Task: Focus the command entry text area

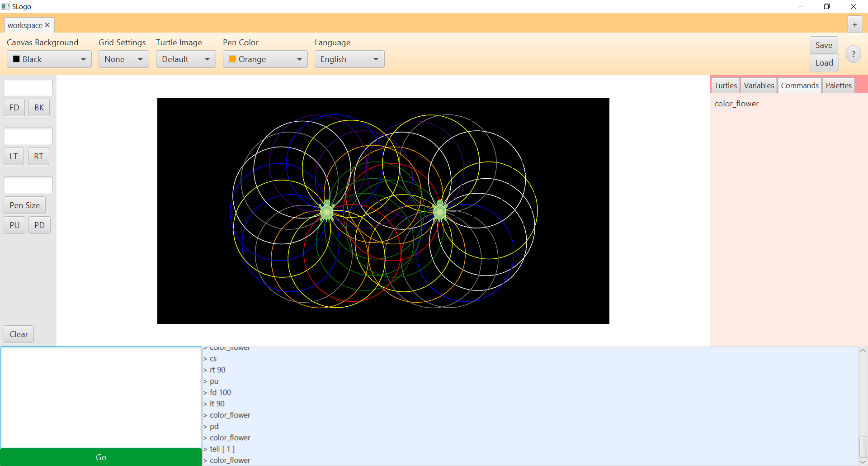Action: pyautogui.click(x=101, y=398)
